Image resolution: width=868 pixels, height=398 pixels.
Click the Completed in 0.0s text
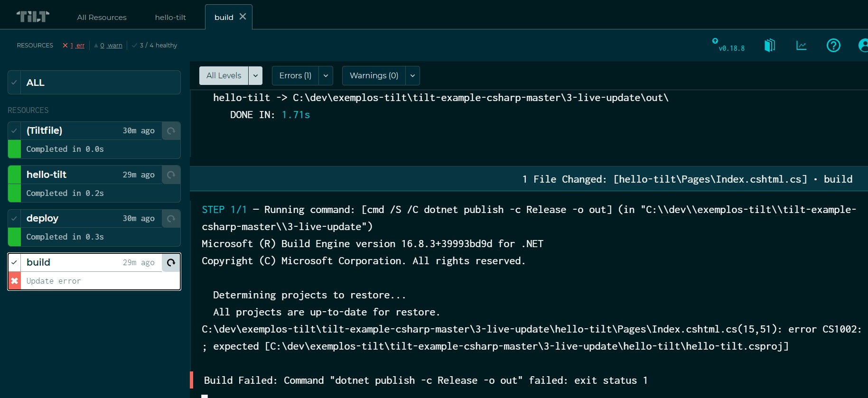65,149
